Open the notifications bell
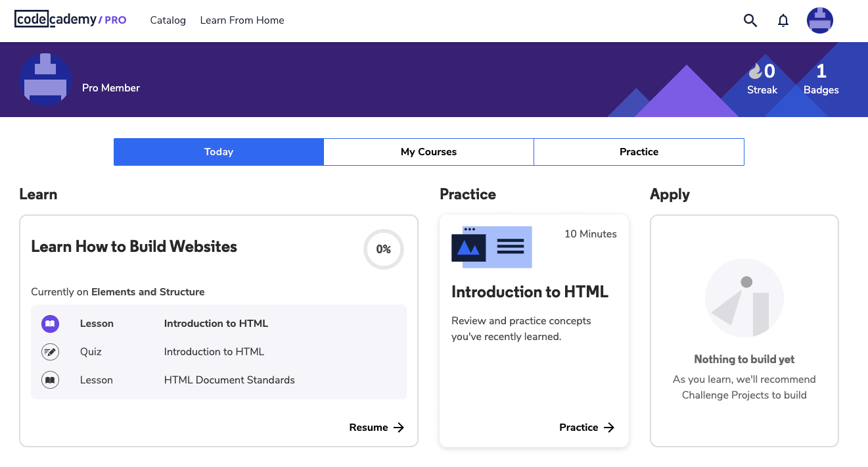This screenshot has height=467, width=868. coord(783,20)
